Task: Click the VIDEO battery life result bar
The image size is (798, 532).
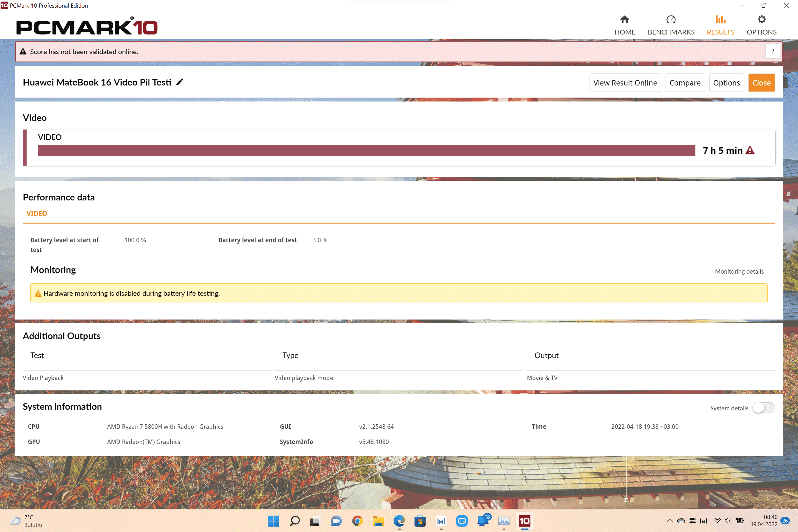Action: (x=366, y=150)
